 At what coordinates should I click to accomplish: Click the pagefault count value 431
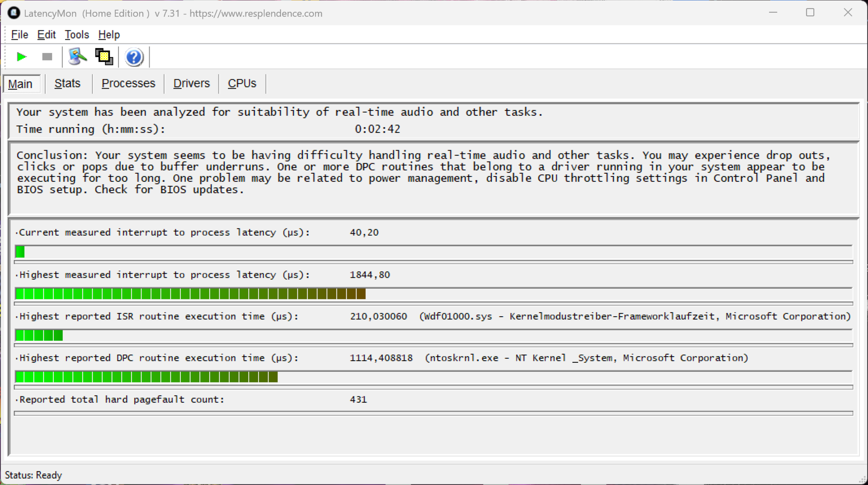click(358, 399)
